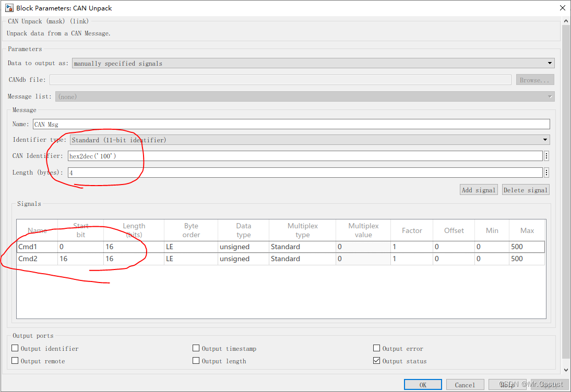The width and height of the screenshot is (571, 392).
Task: Click the scrollbar up arrow icon
Action: pyautogui.click(x=566, y=20)
